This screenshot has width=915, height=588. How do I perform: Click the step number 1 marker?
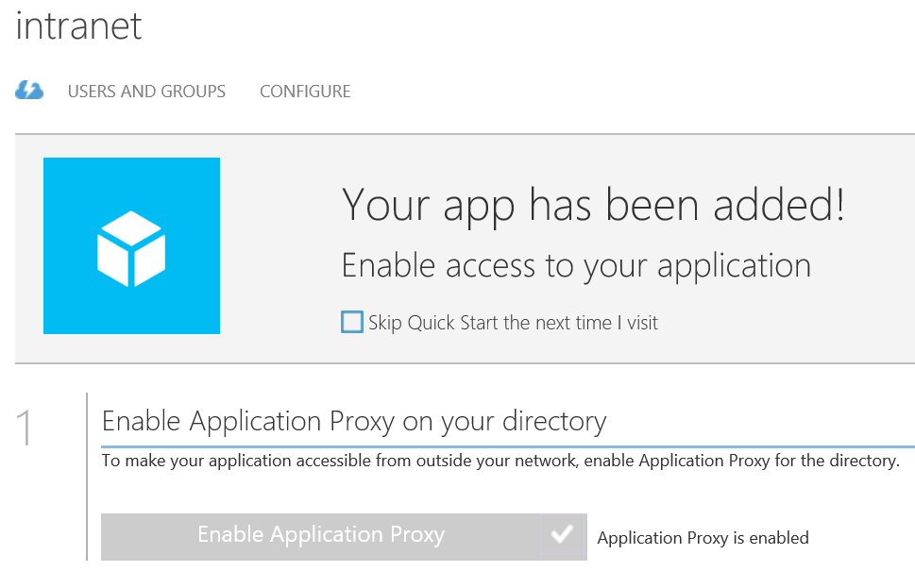25,428
